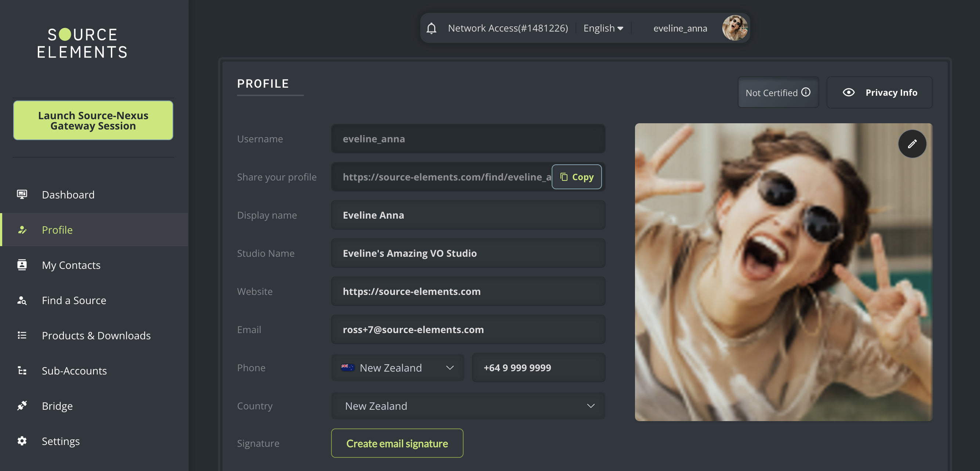
Task: Select Profile in the sidebar
Action: [x=57, y=230]
